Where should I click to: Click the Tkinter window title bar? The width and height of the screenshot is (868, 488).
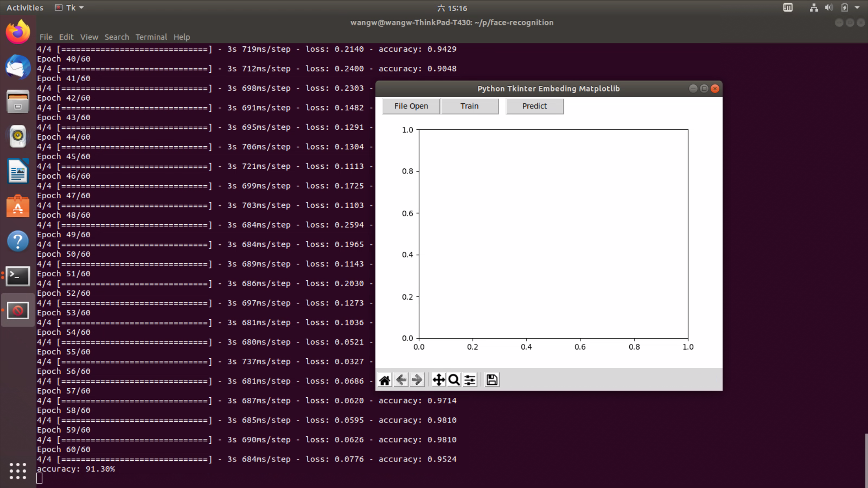tap(549, 88)
